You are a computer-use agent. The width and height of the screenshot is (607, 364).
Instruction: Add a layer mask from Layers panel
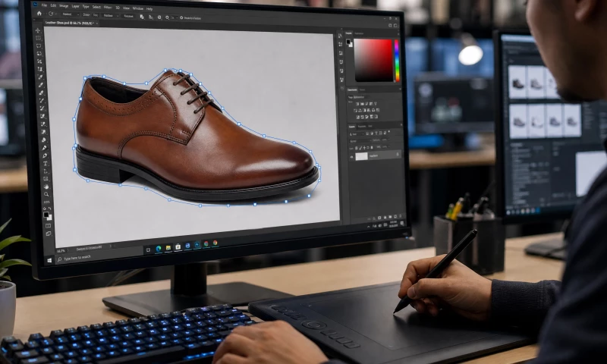379,218
